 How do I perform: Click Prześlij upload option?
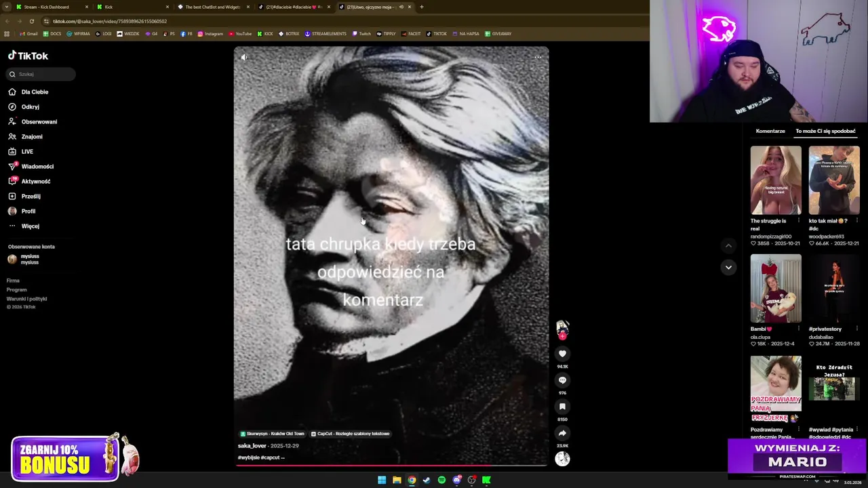pos(31,196)
